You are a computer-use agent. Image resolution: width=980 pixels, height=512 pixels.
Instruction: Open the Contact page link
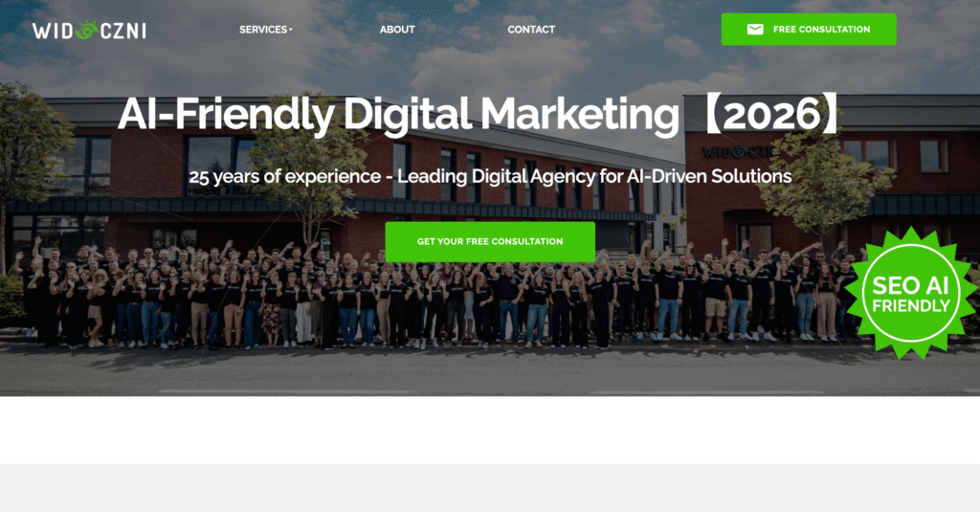pos(531,30)
